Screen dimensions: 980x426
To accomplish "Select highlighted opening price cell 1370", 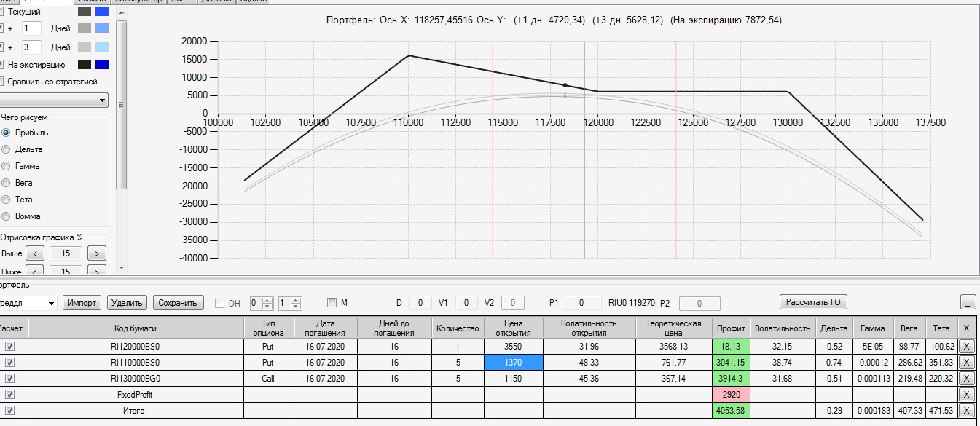I will tap(513, 363).
